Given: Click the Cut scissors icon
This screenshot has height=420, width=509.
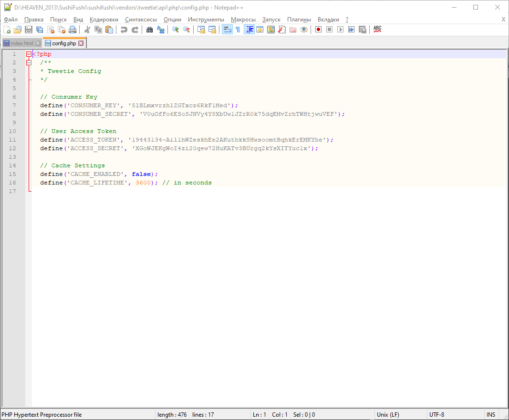Looking at the screenshot, I should [x=87, y=30].
